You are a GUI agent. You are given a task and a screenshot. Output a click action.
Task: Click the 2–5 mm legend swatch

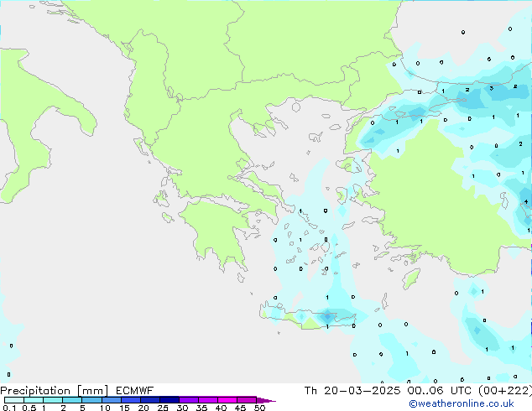pyautogui.click(x=72, y=400)
